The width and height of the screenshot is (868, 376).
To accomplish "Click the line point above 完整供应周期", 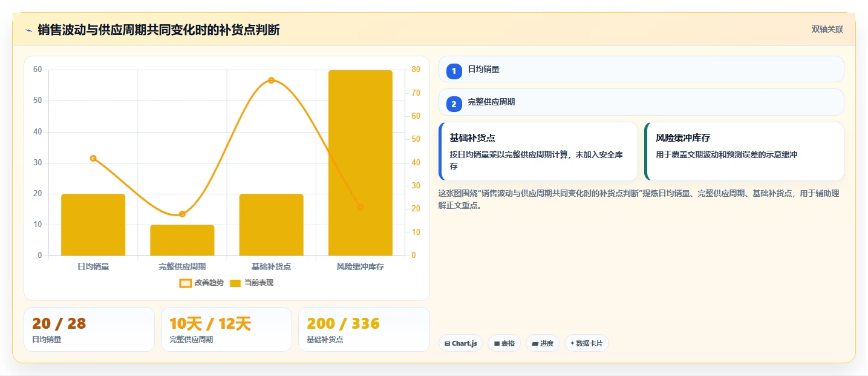I will (x=182, y=214).
